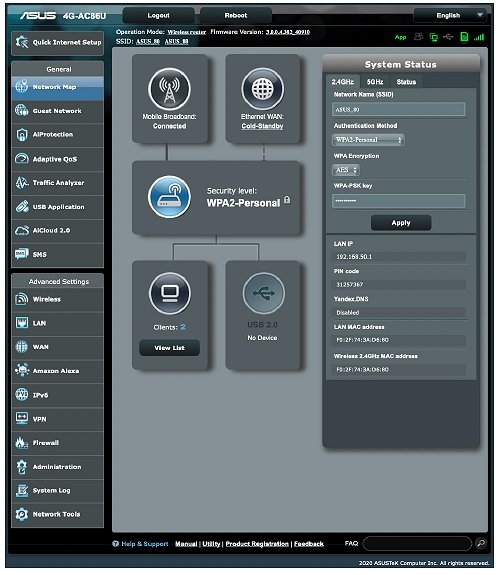Open the Feedback link
The width and height of the screenshot is (503, 575).
309,544
